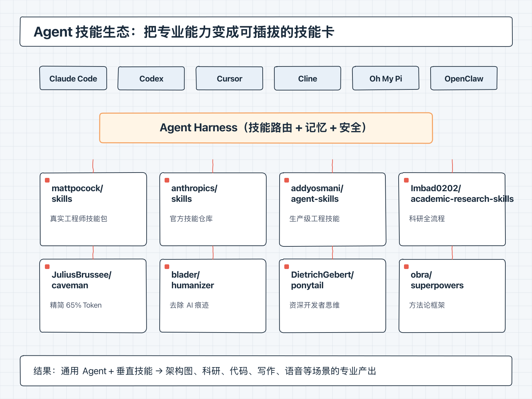This screenshot has height=399, width=532.
Task: Click the "mattpocock/ skills" card title
Action: point(77,194)
